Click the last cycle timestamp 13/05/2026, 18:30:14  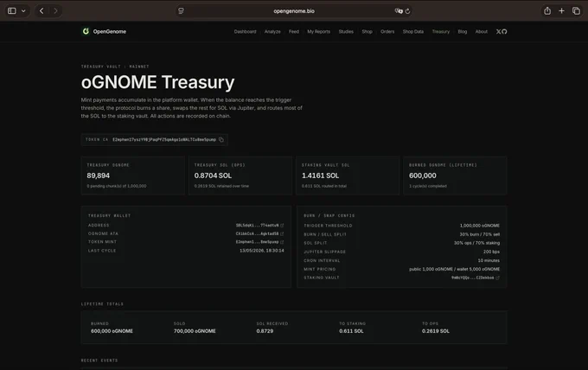262,251
